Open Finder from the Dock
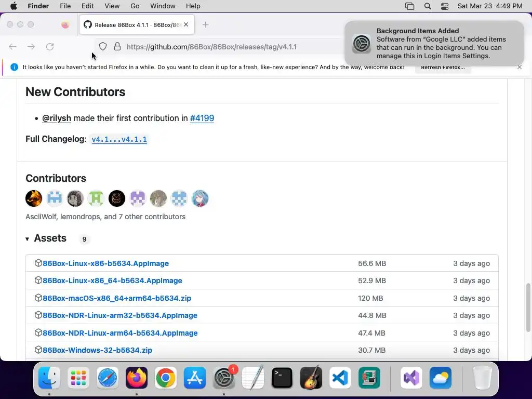This screenshot has height=399, width=532. [49, 378]
